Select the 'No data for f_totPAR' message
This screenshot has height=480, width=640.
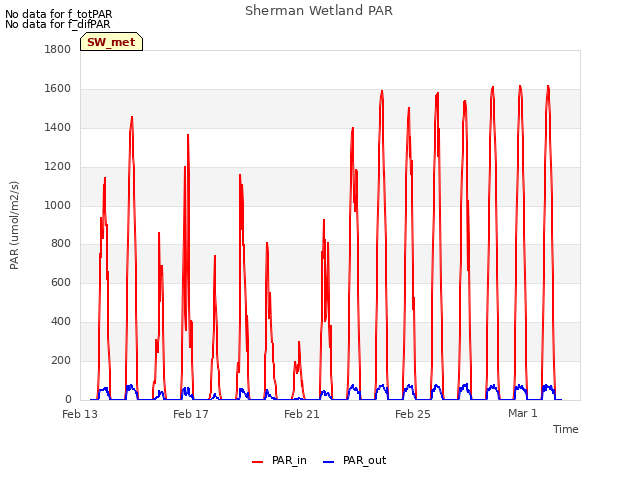click(58, 14)
